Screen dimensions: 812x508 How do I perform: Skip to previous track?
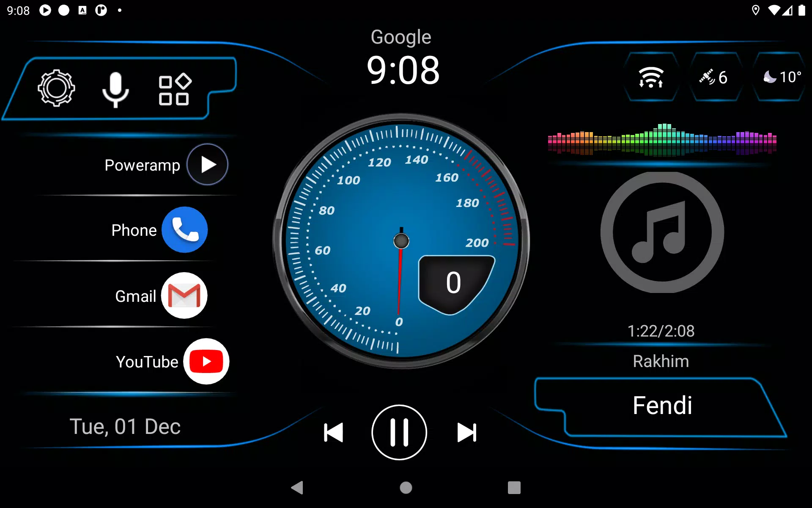click(332, 433)
